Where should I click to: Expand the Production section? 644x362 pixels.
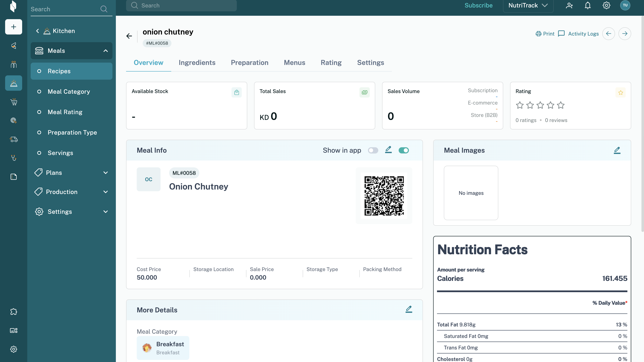(x=72, y=192)
